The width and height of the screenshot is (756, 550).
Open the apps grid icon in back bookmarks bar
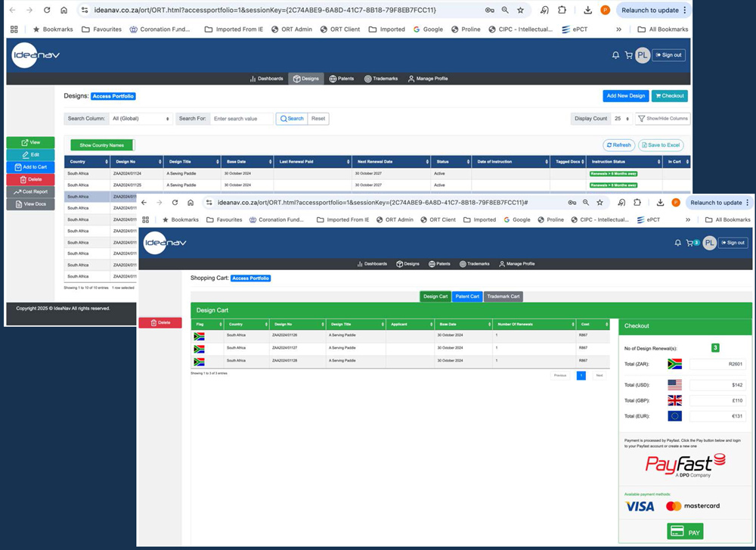[14, 30]
